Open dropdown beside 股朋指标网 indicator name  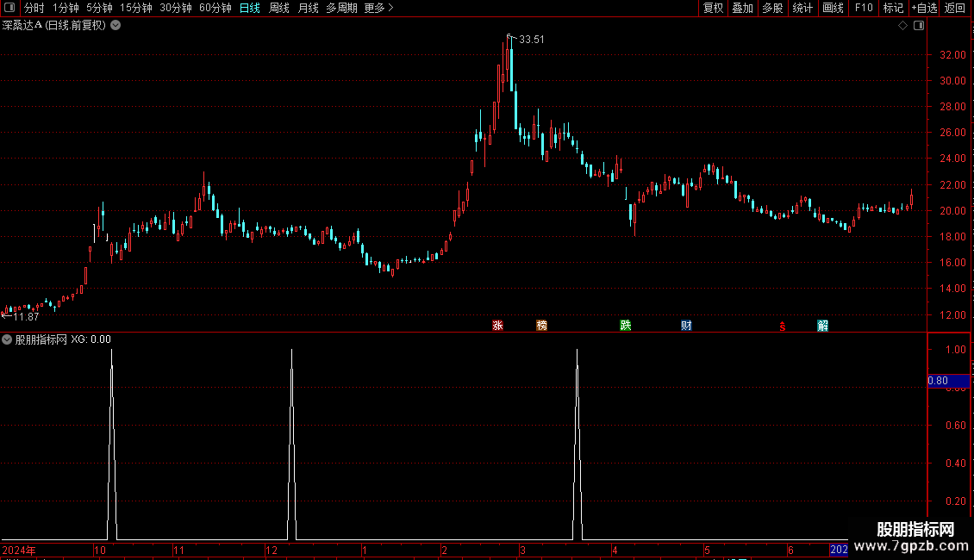(x=7, y=339)
